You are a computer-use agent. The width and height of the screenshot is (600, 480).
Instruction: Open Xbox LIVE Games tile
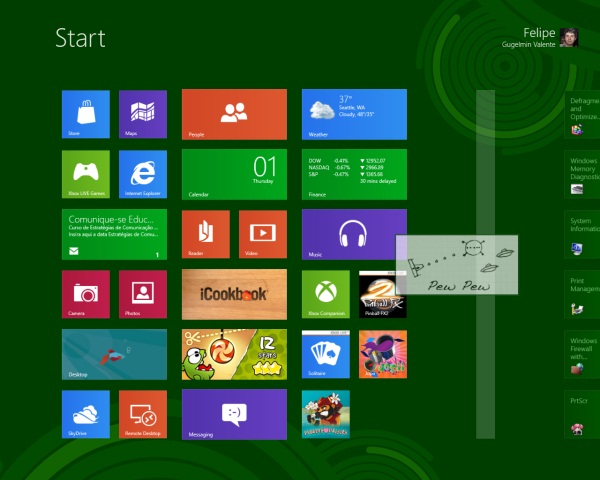(x=86, y=174)
